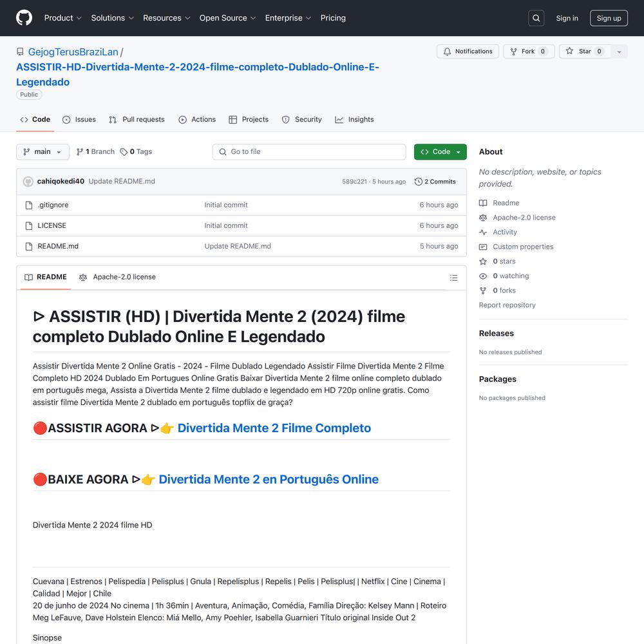Open the main branch selector
The image size is (644, 644).
(x=43, y=152)
